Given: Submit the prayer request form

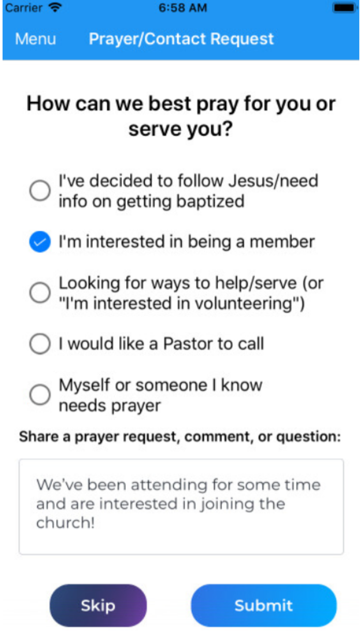Looking at the screenshot, I should (264, 605).
